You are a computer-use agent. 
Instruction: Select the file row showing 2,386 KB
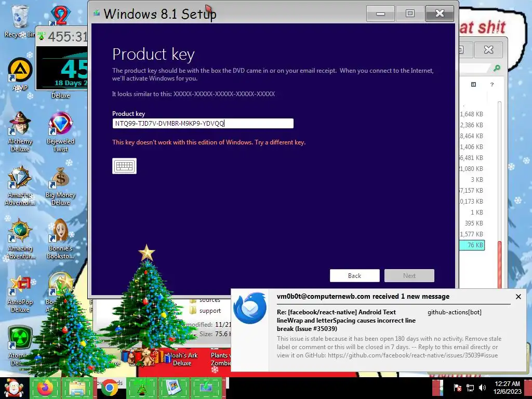pos(472,125)
